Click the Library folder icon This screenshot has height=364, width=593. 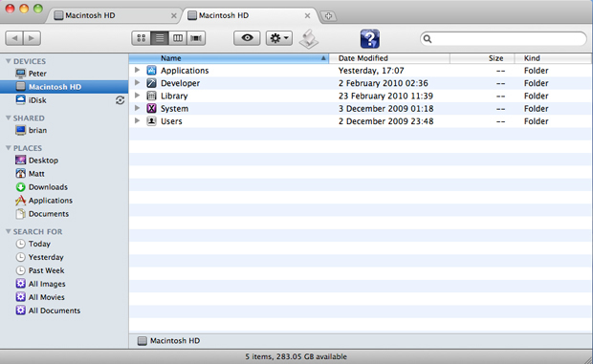point(151,96)
